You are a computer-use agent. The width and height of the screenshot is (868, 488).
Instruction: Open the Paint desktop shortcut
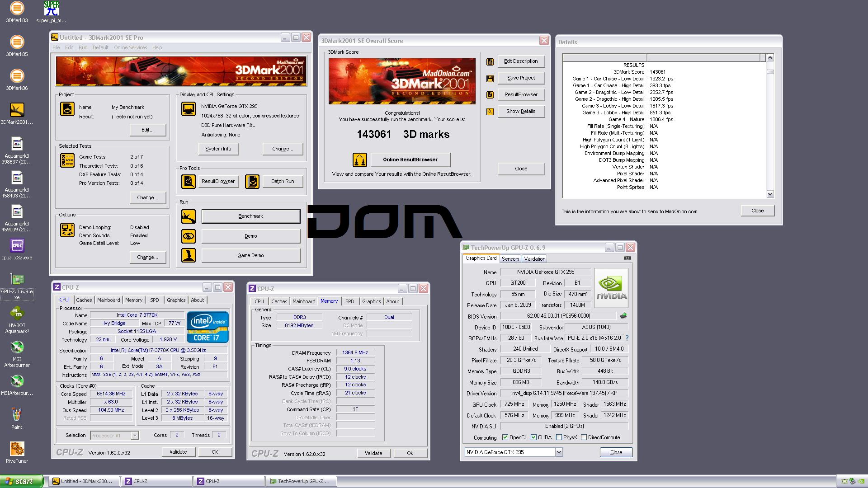[17, 418]
